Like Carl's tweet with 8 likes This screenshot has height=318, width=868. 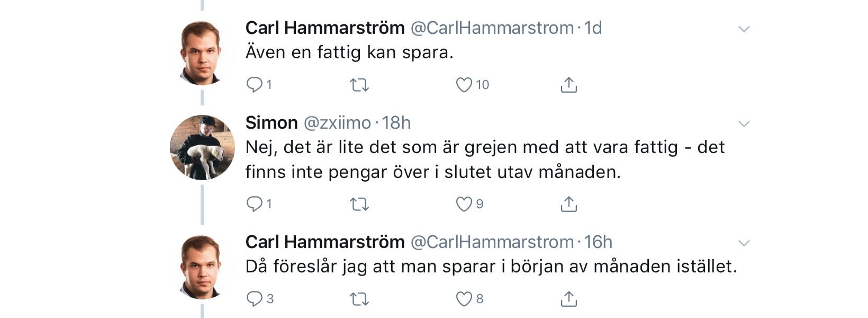tap(464, 299)
